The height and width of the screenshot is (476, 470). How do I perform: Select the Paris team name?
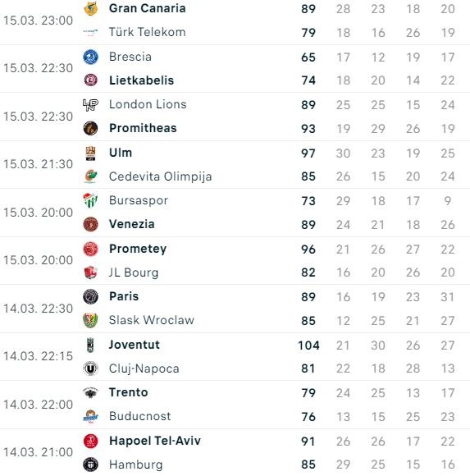tap(124, 296)
